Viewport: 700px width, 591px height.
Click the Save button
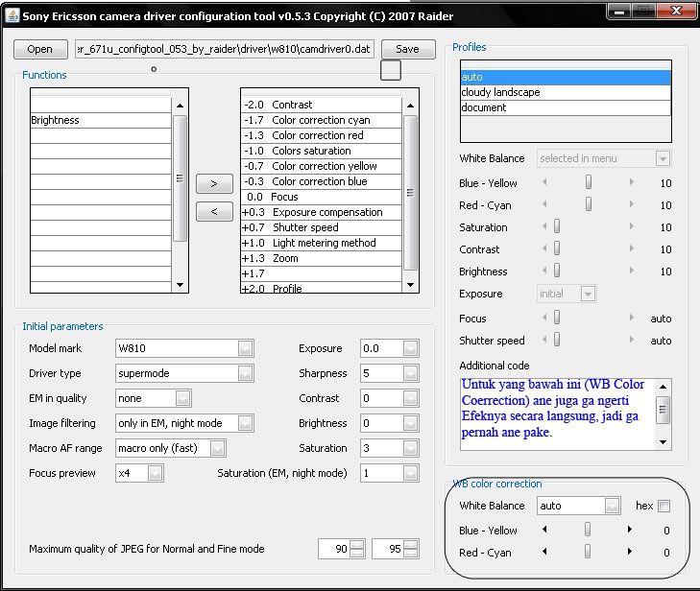coord(408,49)
